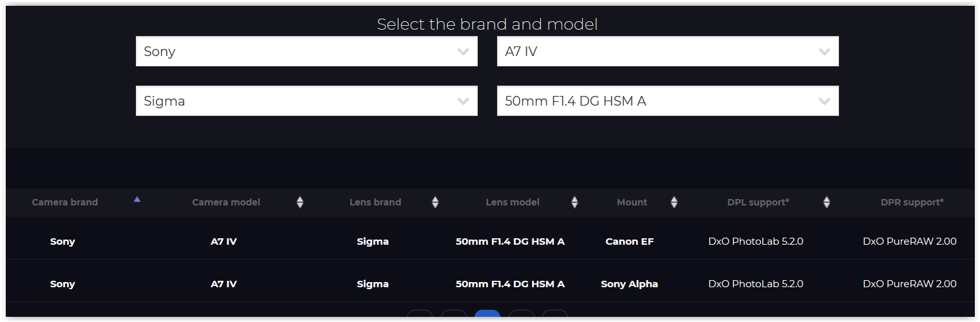Click the highlighted blue pagination button

tap(487, 315)
